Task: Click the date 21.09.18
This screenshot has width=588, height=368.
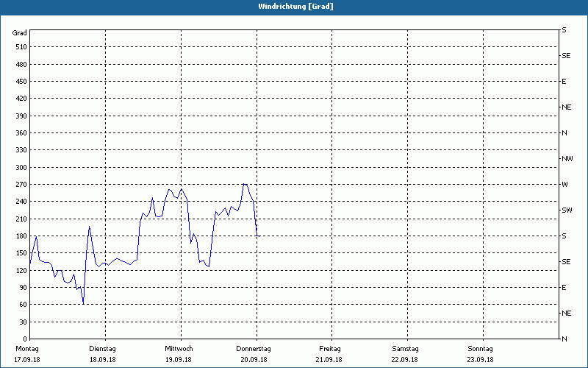Action: 329,360
